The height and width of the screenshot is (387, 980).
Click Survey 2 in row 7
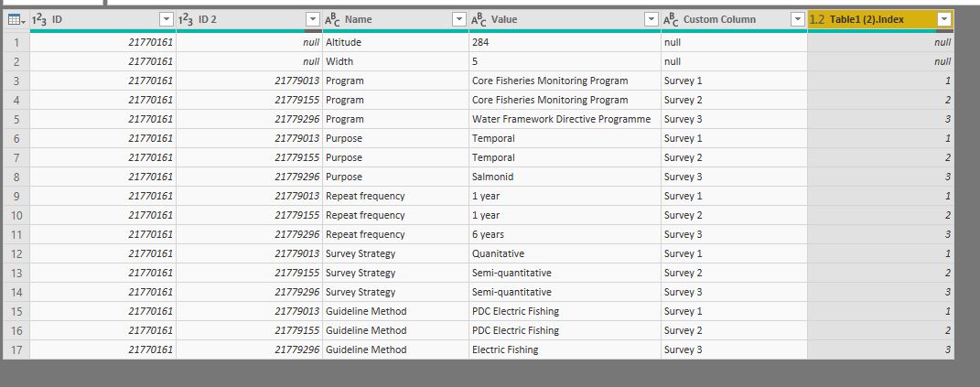click(735, 157)
